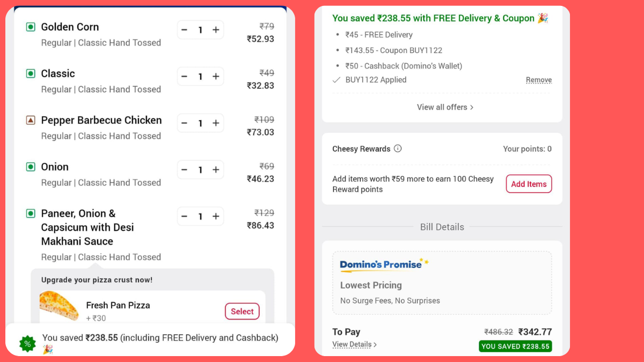The image size is (644, 362).
Task: Click the YOU SAVED ₹238.55 green badge
Action: pos(515,346)
